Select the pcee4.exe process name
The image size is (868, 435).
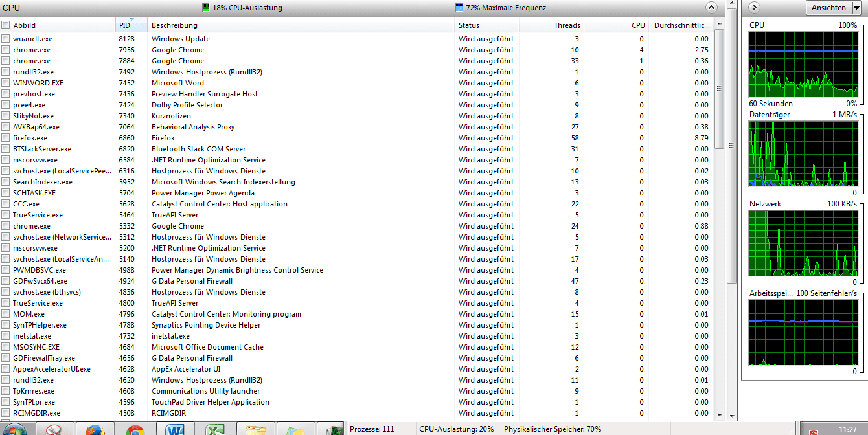[x=29, y=105]
